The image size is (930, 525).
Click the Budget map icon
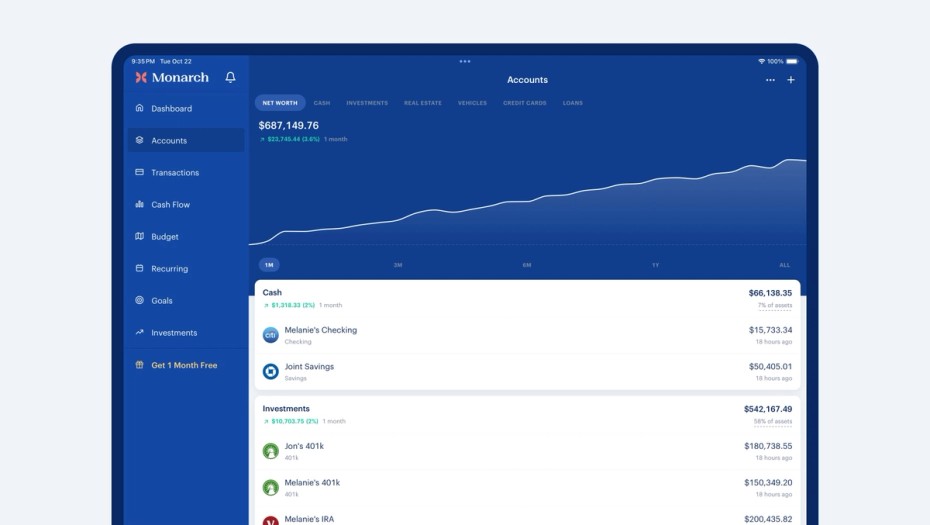click(139, 236)
